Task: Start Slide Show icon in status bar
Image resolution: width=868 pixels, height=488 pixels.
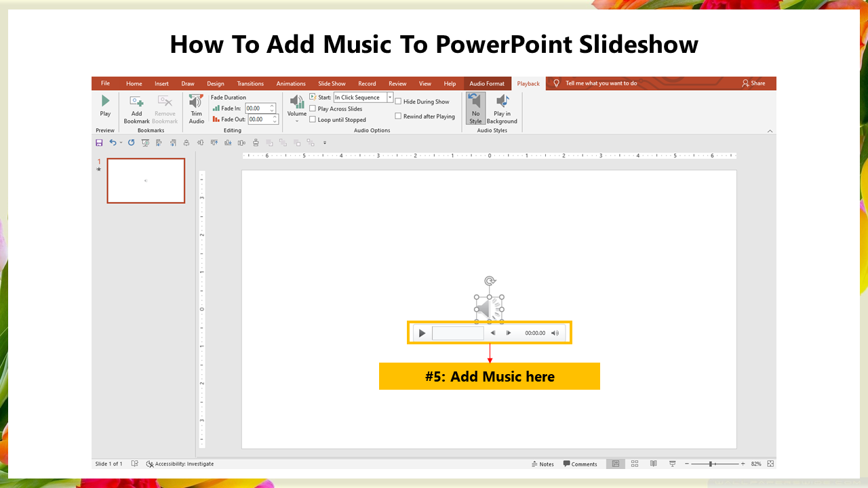Action: pos(673,464)
